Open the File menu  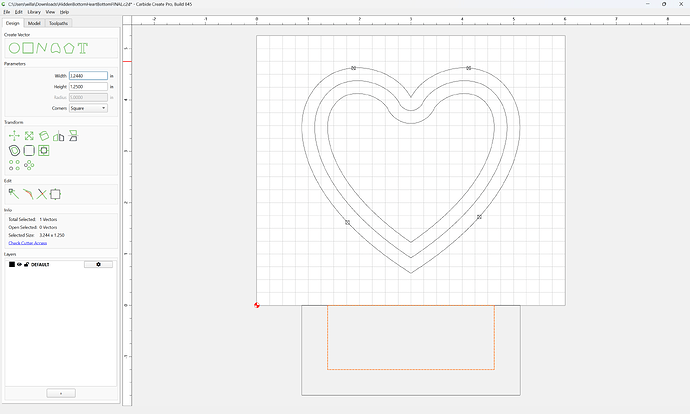click(7, 12)
